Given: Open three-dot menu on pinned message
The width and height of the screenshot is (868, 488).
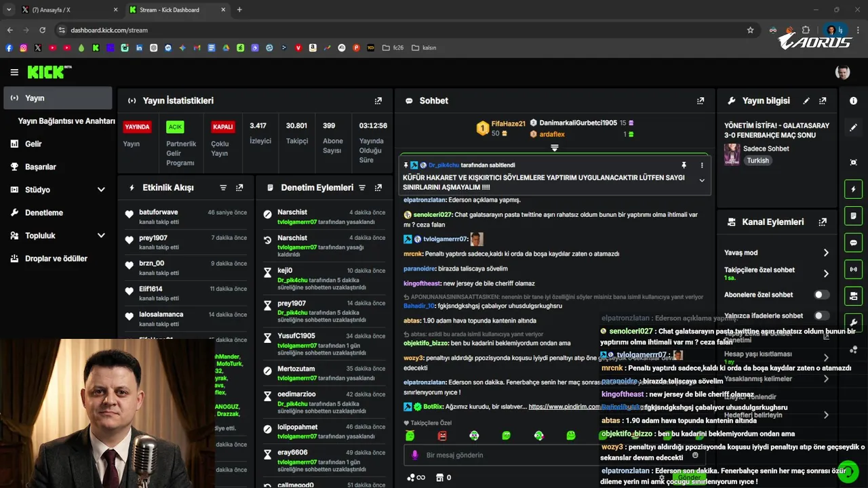Looking at the screenshot, I should (702, 165).
